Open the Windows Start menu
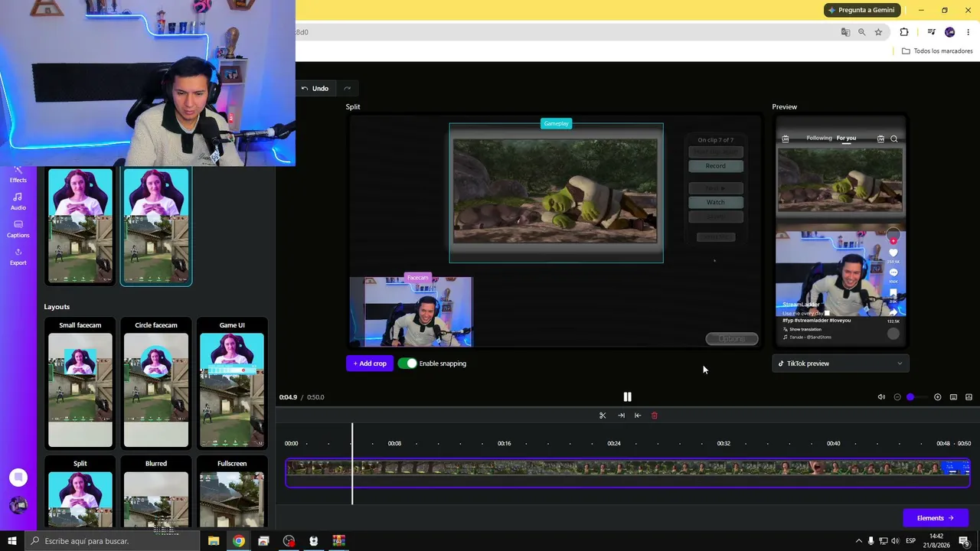Image resolution: width=980 pixels, height=551 pixels. tap(12, 541)
